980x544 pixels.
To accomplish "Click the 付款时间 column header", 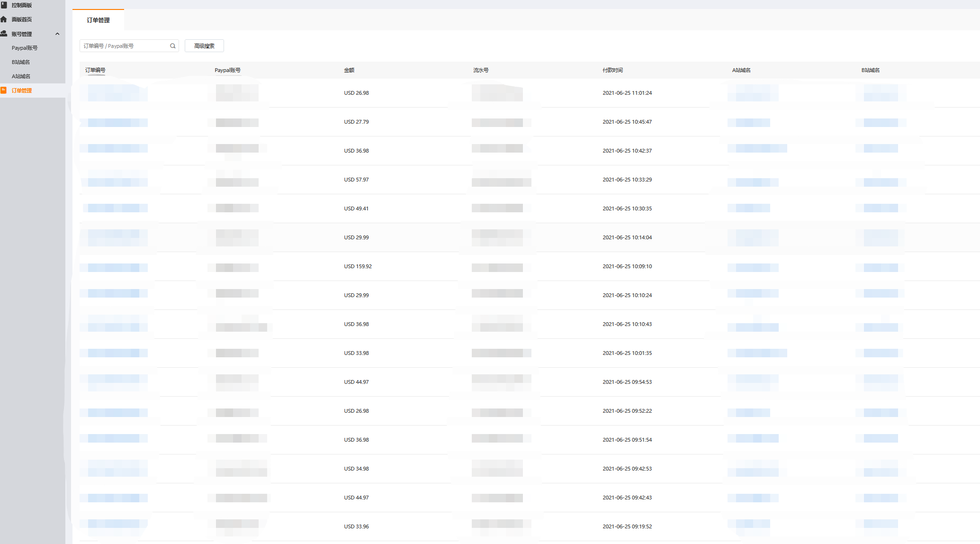I will point(612,70).
